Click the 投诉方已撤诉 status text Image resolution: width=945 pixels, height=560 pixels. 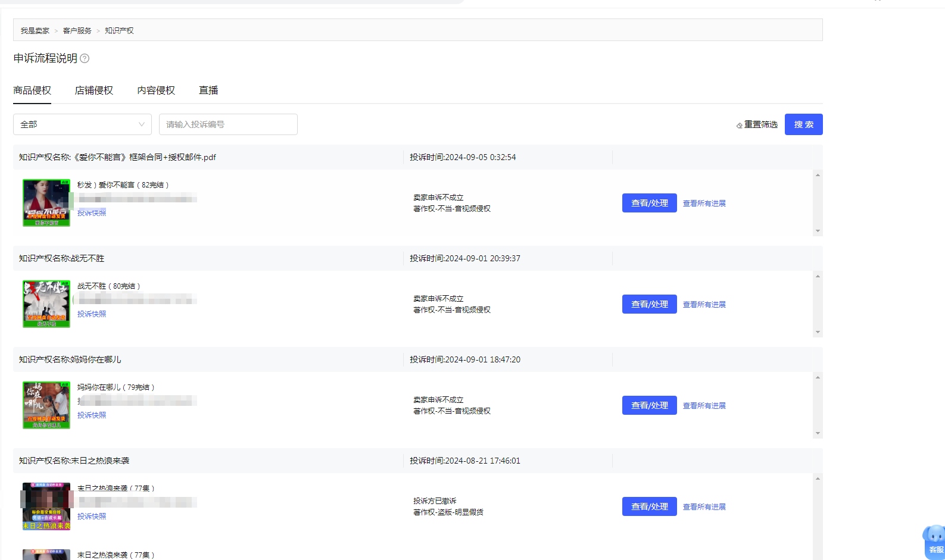click(x=435, y=501)
